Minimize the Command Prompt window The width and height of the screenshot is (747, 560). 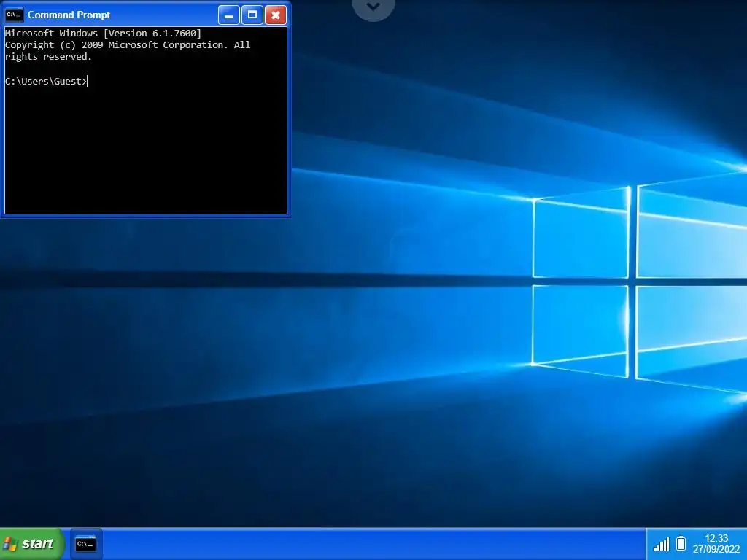[x=228, y=15]
